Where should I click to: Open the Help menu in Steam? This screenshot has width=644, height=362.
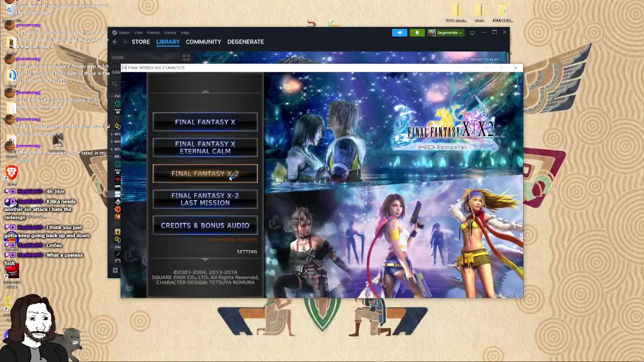pos(185,33)
